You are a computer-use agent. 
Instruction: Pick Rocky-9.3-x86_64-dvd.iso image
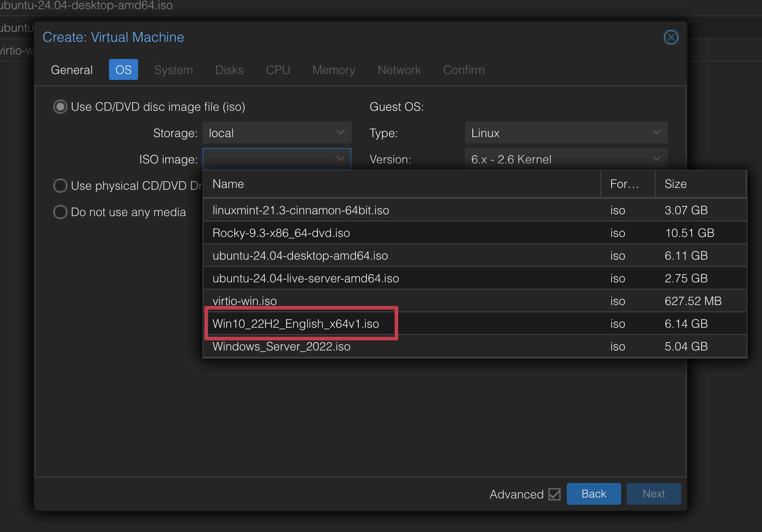click(x=475, y=233)
